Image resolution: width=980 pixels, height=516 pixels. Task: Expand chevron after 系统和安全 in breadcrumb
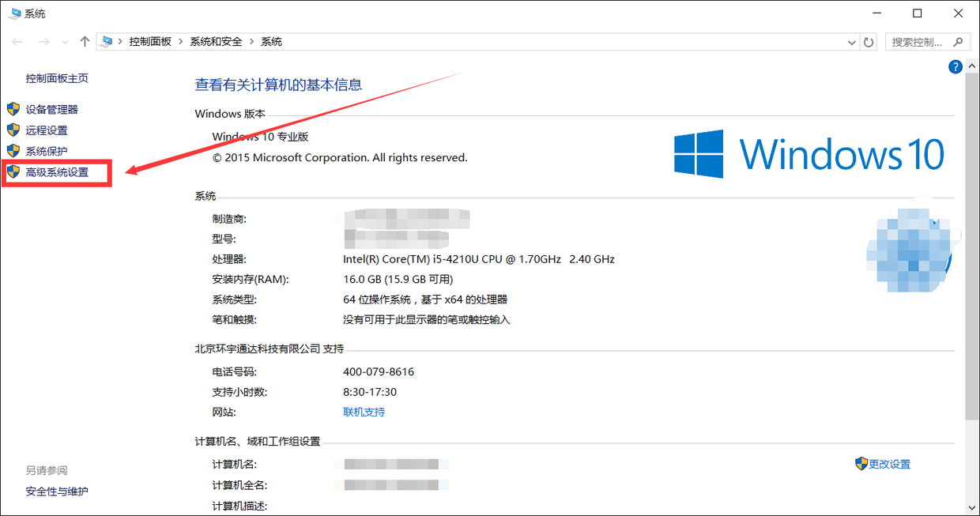coord(252,42)
